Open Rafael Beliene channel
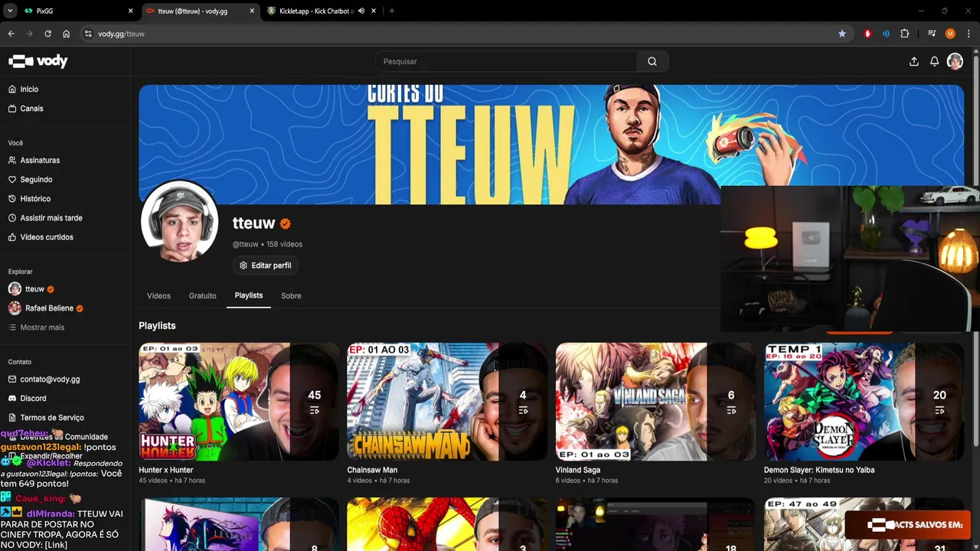This screenshot has height=551, width=980. tap(45, 308)
